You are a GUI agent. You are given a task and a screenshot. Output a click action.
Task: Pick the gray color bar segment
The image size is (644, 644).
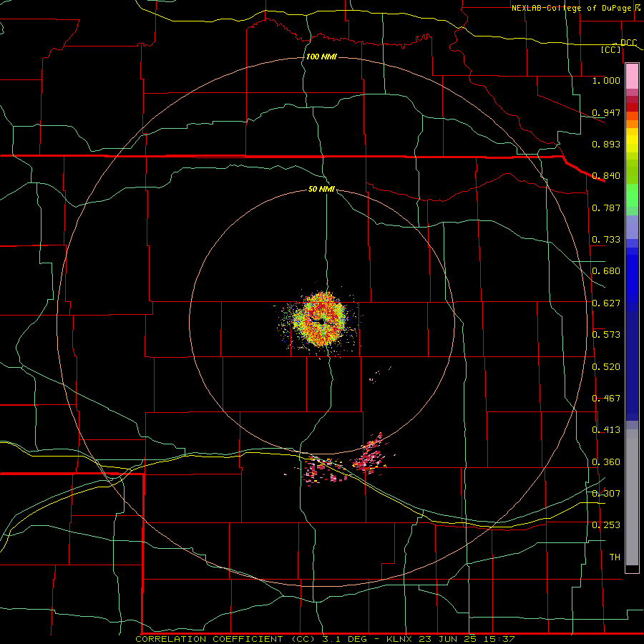[x=632, y=497]
